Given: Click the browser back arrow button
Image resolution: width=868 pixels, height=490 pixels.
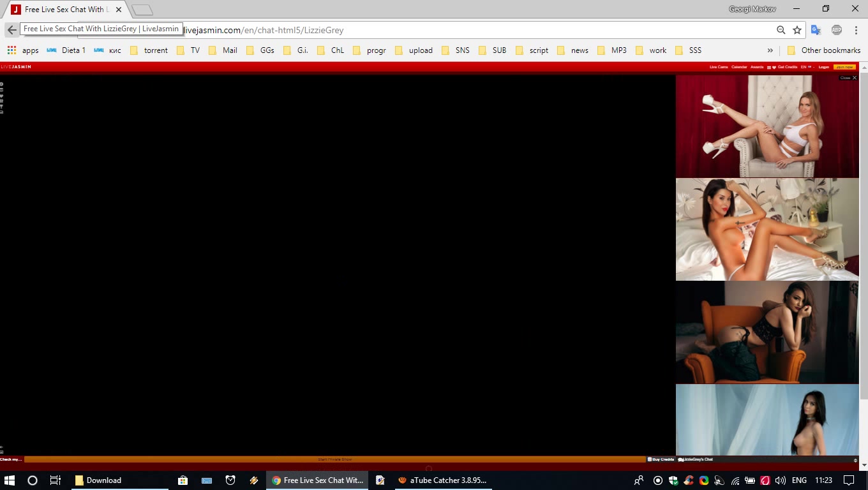Looking at the screenshot, I should 11,30.
